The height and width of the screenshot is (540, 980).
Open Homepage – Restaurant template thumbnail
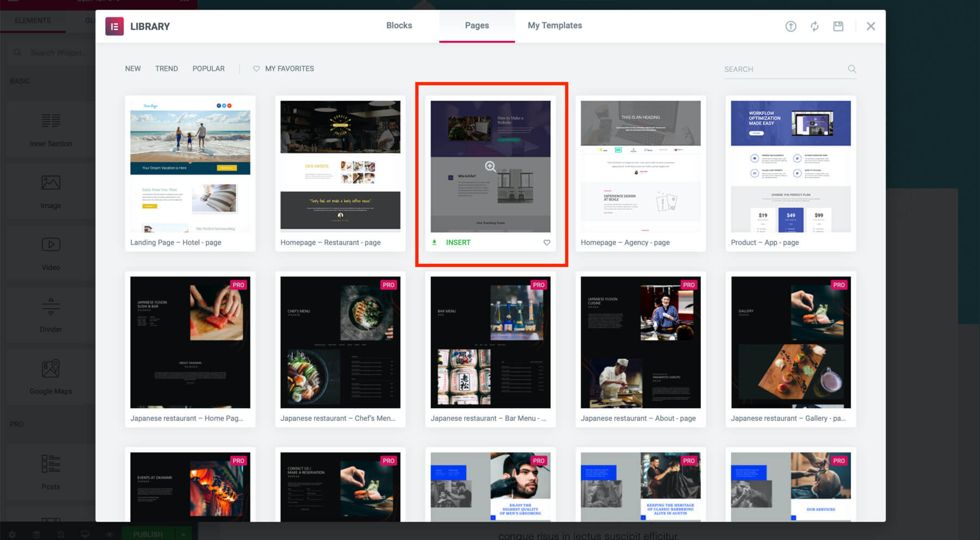pyautogui.click(x=340, y=166)
